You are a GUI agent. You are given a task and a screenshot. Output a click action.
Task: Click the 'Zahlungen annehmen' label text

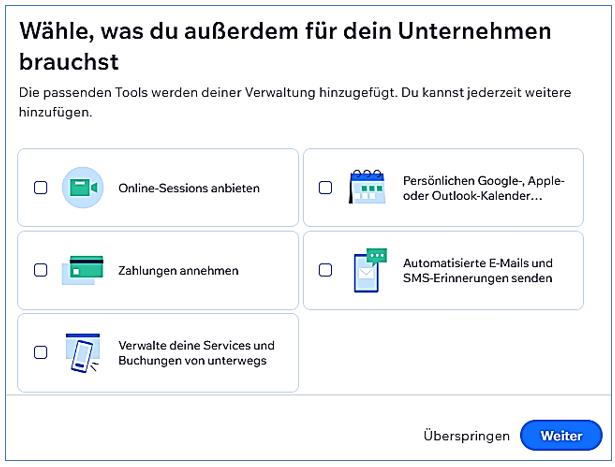(178, 270)
